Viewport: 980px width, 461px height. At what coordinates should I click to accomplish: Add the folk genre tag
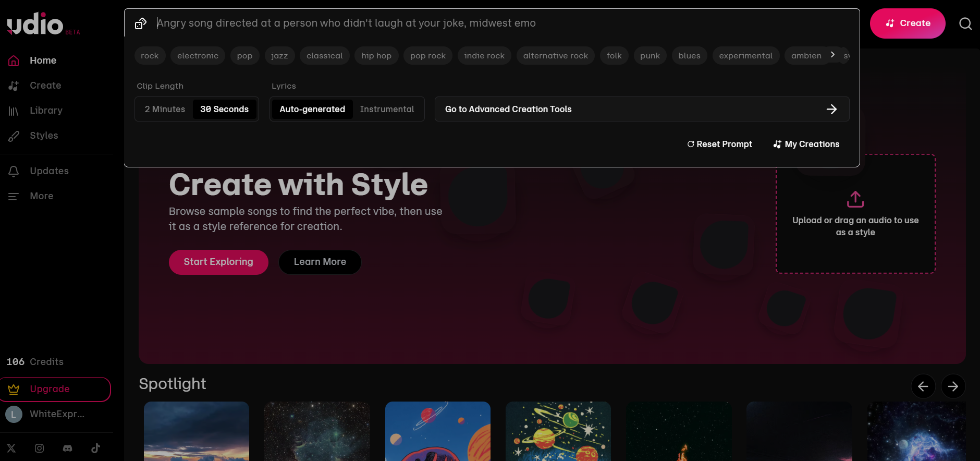click(x=614, y=56)
